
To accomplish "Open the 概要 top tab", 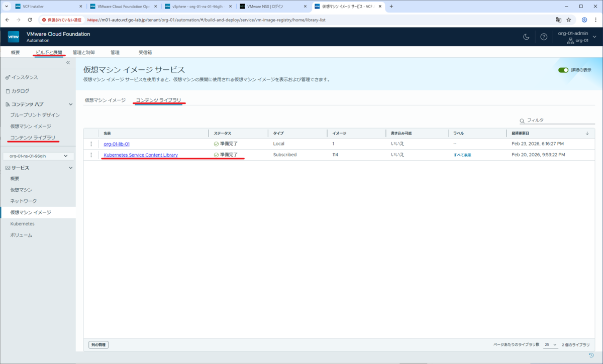I will tap(16, 52).
